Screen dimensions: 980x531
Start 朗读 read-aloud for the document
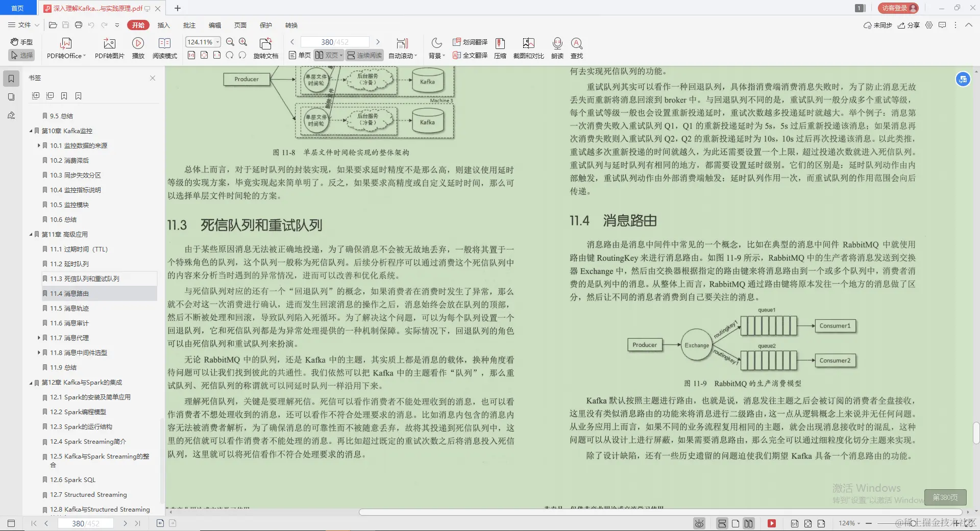coord(557,47)
